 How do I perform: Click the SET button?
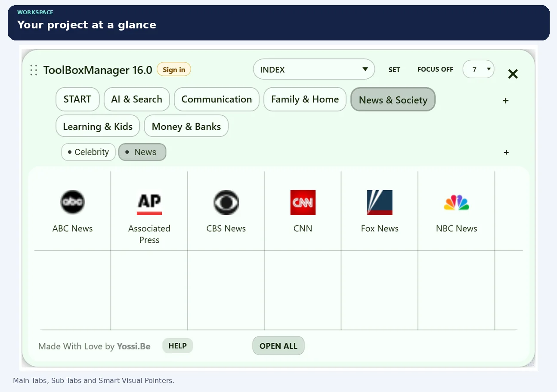[394, 70]
